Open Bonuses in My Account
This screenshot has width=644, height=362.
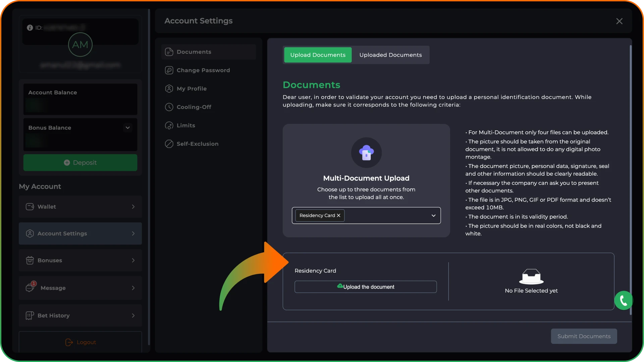80,260
